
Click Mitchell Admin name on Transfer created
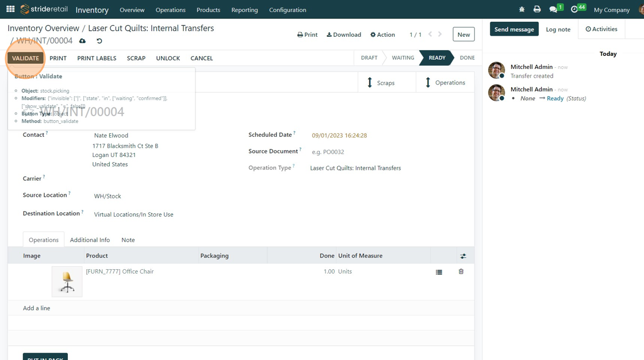tap(531, 67)
